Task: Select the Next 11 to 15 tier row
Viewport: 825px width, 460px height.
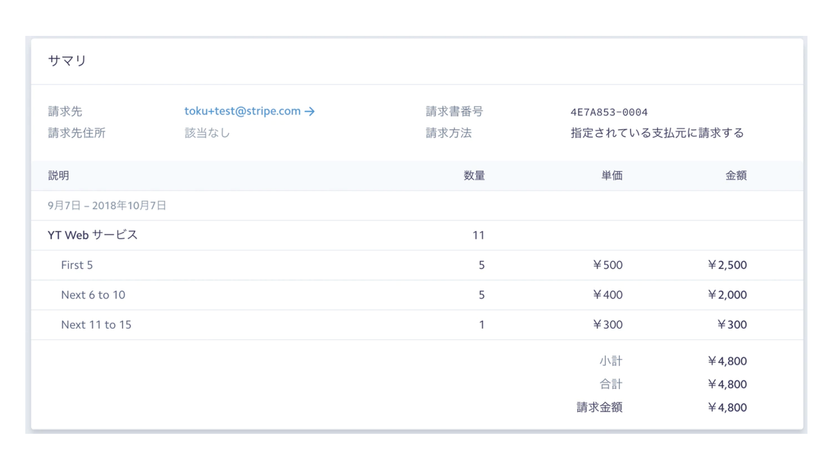Action: point(96,325)
